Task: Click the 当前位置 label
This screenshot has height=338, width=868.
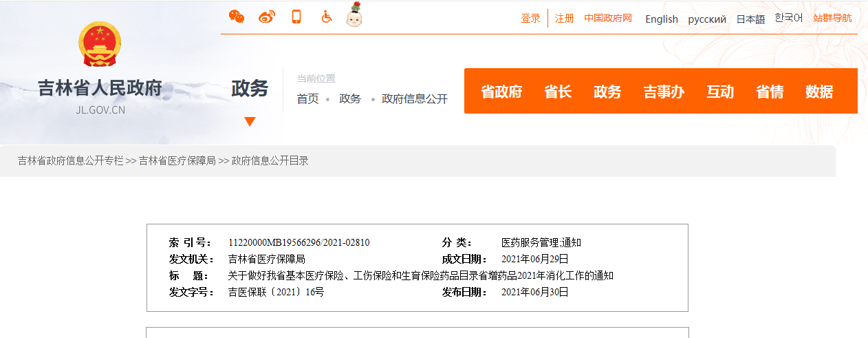Action: (316, 79)
